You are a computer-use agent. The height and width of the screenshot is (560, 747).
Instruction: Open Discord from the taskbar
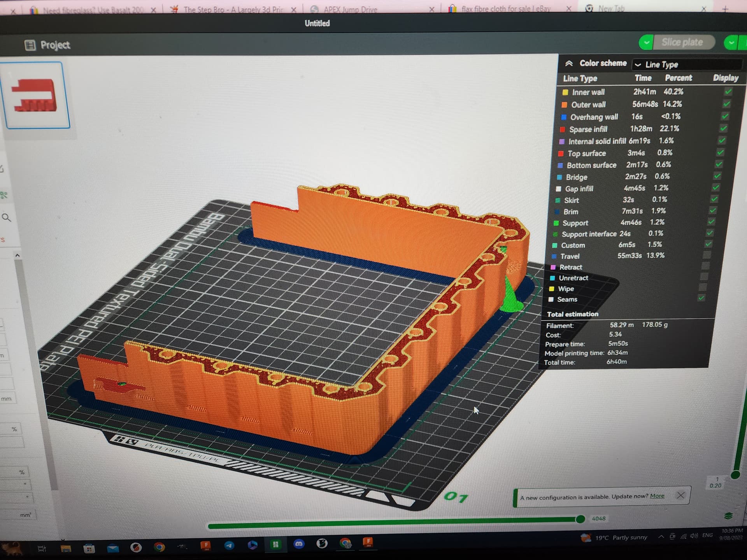(299, 544)
